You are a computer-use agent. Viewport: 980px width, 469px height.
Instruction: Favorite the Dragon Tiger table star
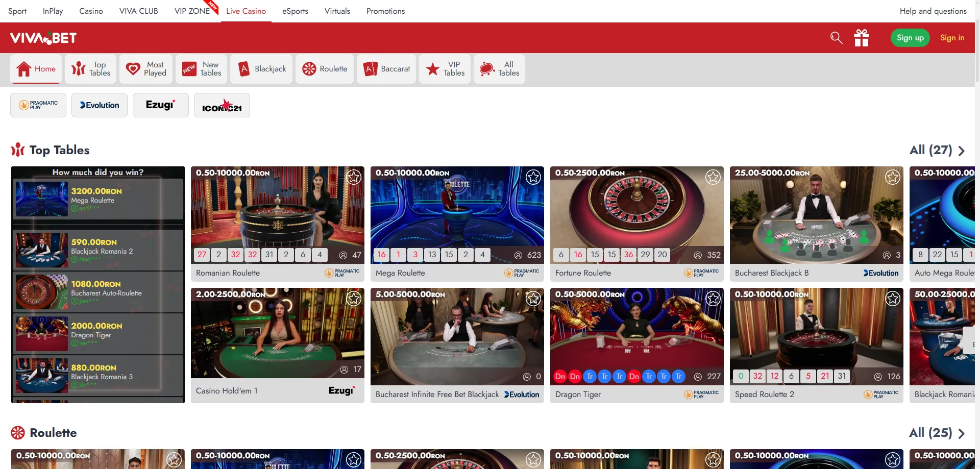coord(713,299)
